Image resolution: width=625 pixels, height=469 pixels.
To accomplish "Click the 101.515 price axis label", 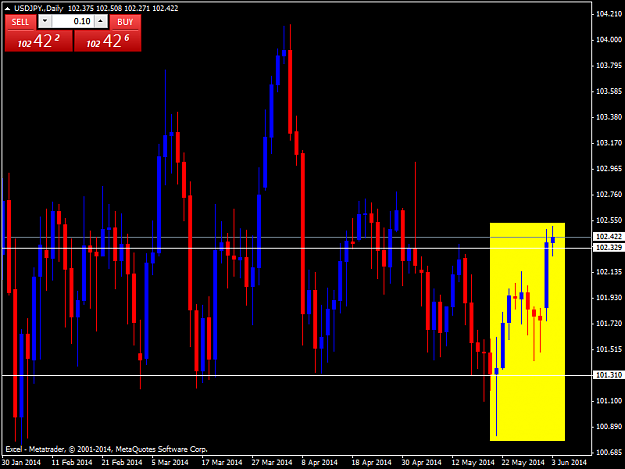I will 609,349.
